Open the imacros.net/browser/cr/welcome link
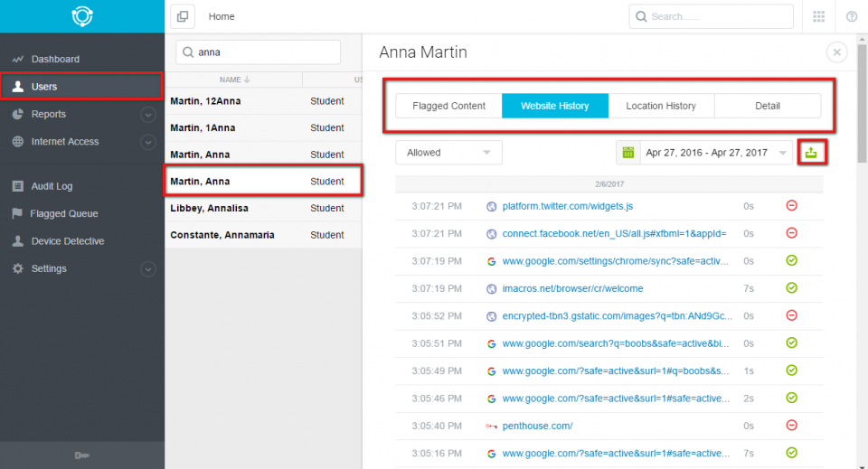868x469 pixels. pyautogui.click(x=572, y=288)
